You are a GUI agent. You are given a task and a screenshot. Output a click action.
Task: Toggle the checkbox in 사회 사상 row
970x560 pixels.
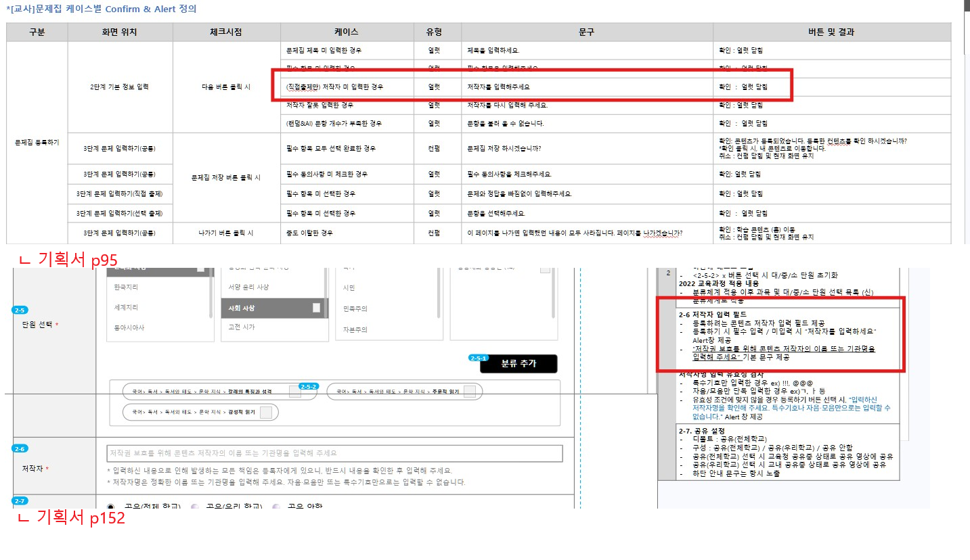316,308
